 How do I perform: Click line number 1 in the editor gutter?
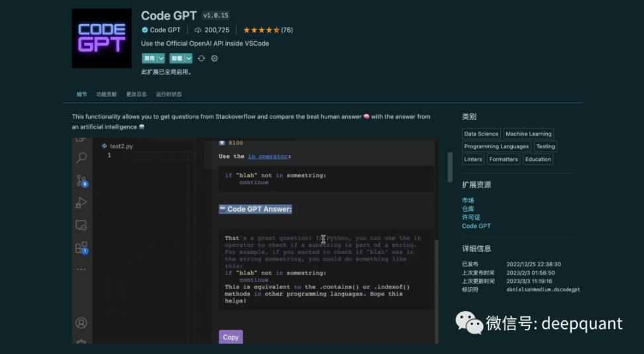tap(109, 155)
